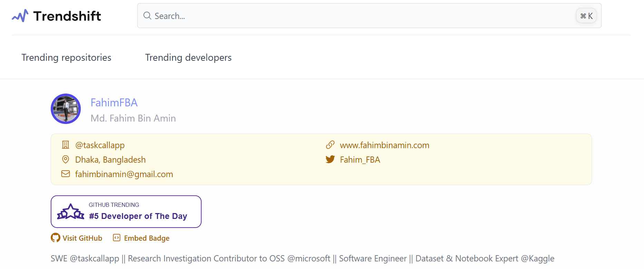The width and height of the screenshot is (644, 269).
Task: Open Trending developers tab
Action: point(188,57)
